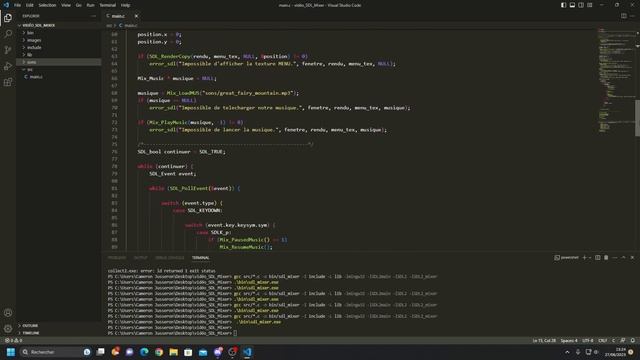
Task: Open the Terminal menu
Action: coord(108,5)
